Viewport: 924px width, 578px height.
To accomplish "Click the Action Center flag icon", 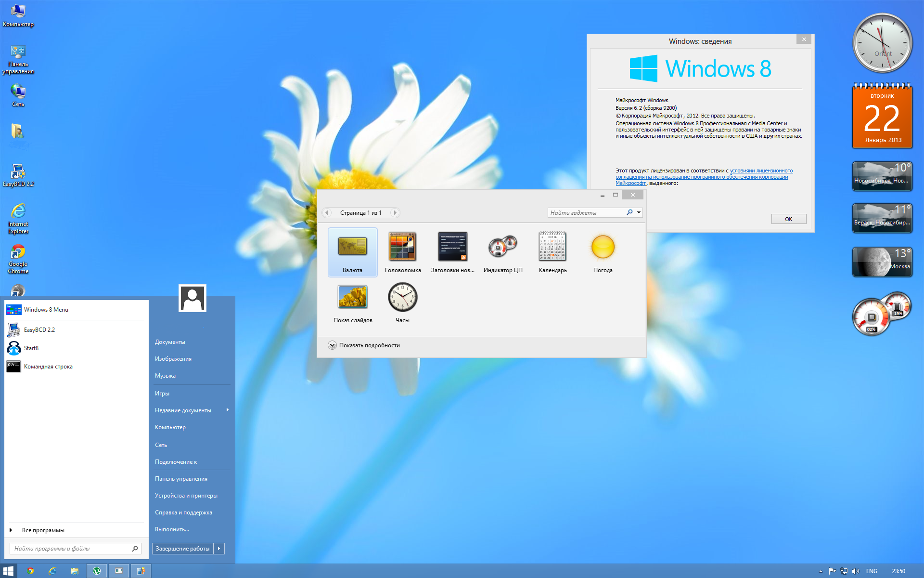I will pyautogui.click(x=832, y=571).
